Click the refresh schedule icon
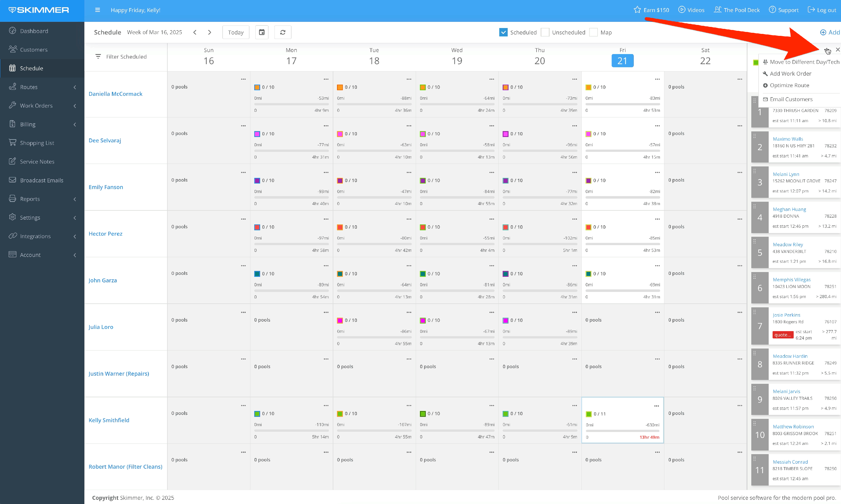The image size is (841, 504). [x=283, y=32]
